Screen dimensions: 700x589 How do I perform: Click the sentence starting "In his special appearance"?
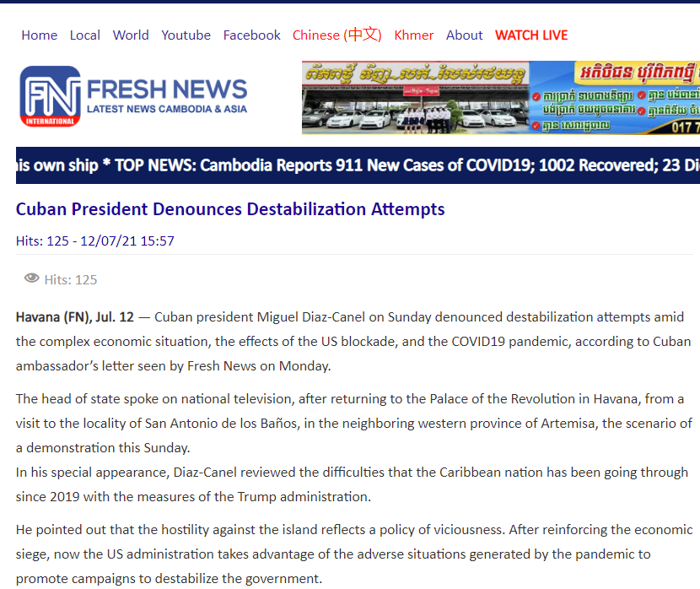352,473
